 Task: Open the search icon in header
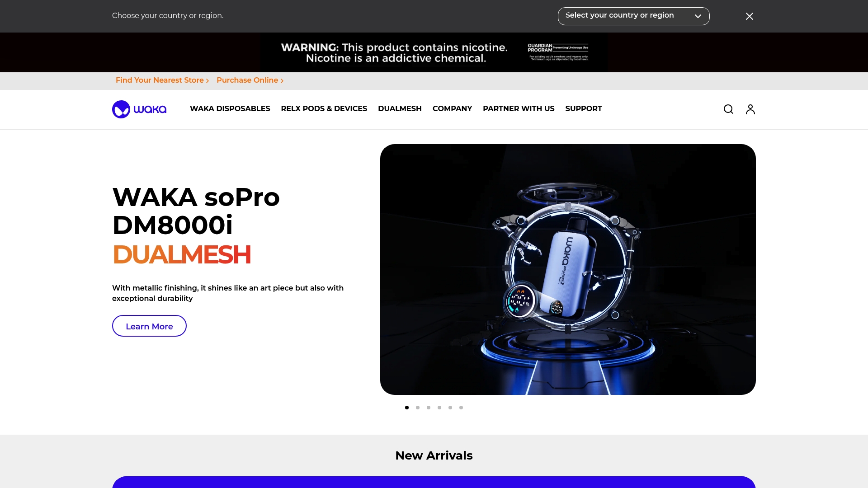tap(728, 109)
